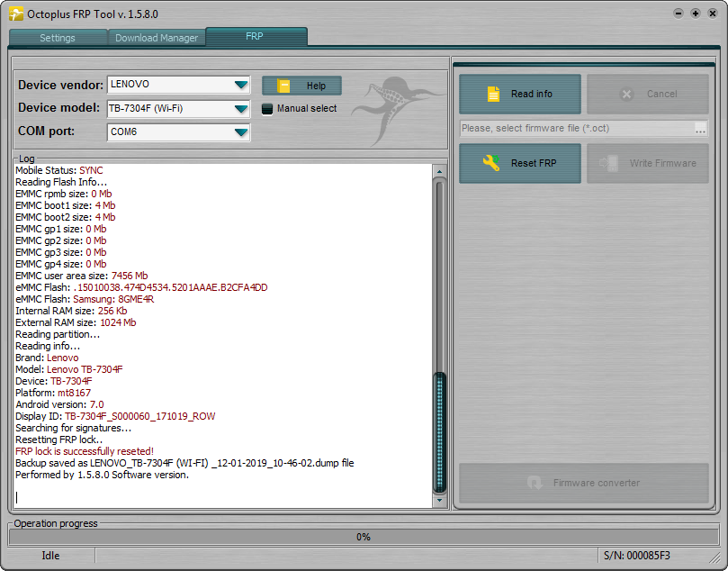Image resolution: width=728 pixels, height=571 pixels.
Task: Click 'Performed by 1.5.8.0 Software version.' line
Action: tap(103, 475)
